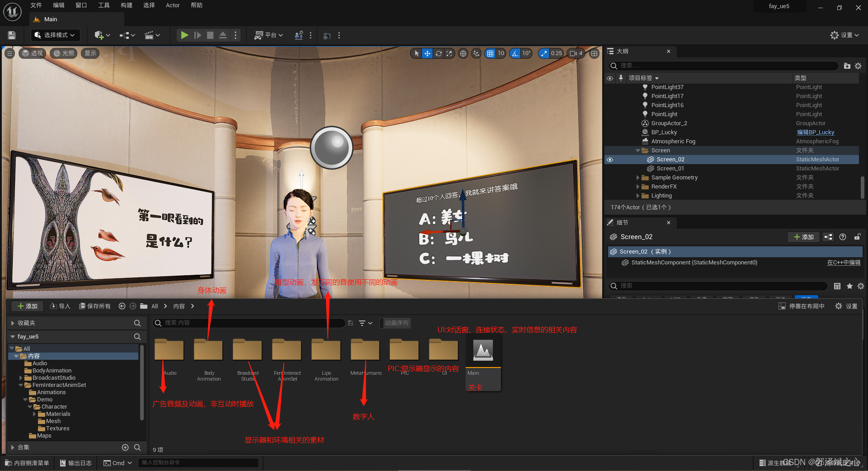Toggle rotation snapping angle icon
Viewport: 868px width, 471px height.
click(515, 53)
